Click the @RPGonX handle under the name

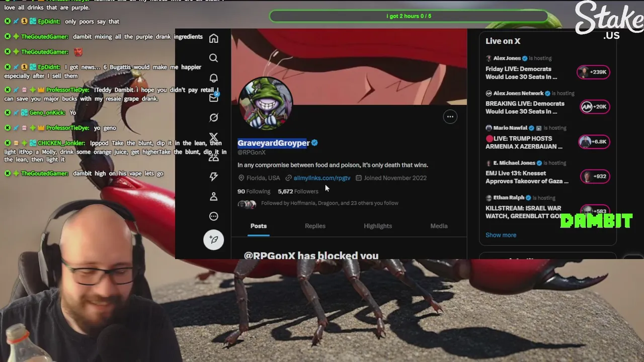252,152
